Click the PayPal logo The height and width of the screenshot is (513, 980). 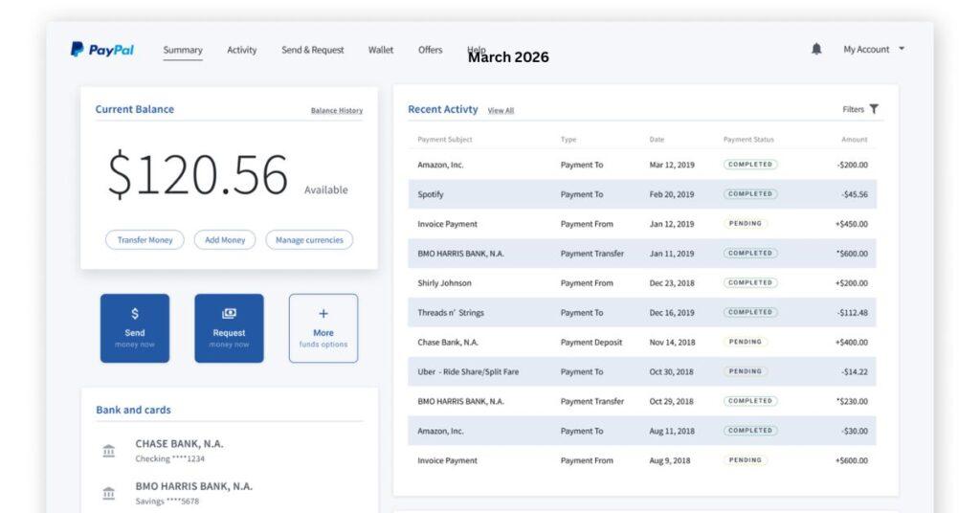[102, 50]
